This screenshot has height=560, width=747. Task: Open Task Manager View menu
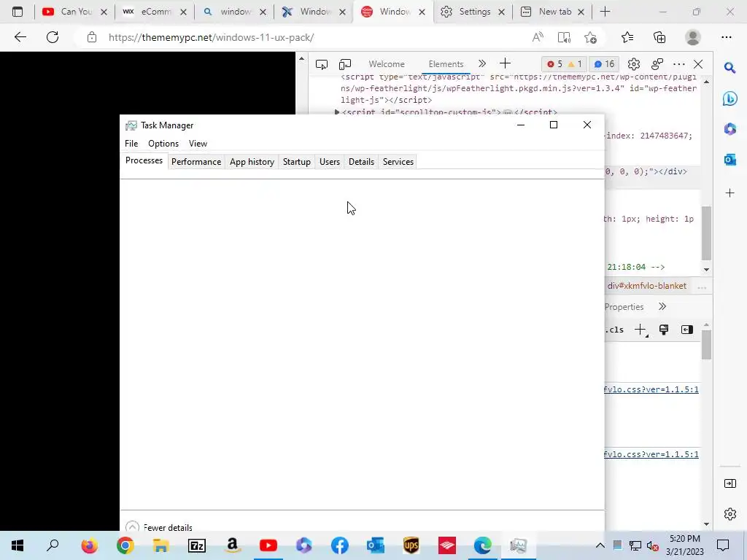pos(198,144)
